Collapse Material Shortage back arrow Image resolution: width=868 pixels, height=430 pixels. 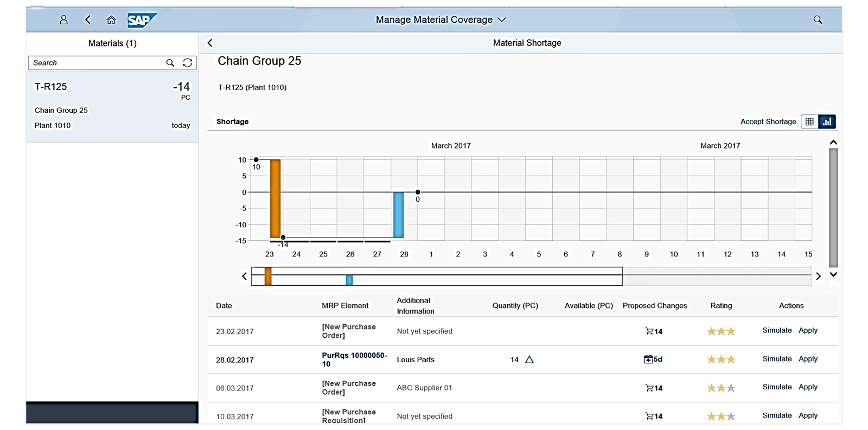pyautogui.click(x=210, y=43)
